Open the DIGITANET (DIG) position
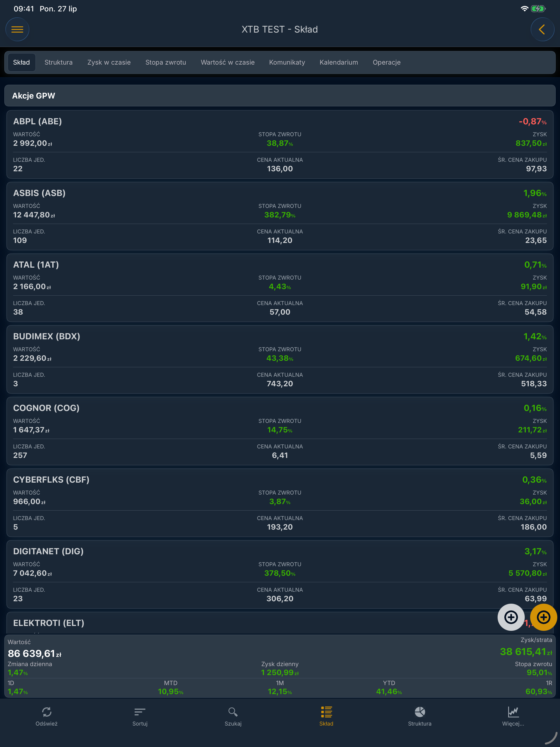The image size is (560, 747). (280, 574)
